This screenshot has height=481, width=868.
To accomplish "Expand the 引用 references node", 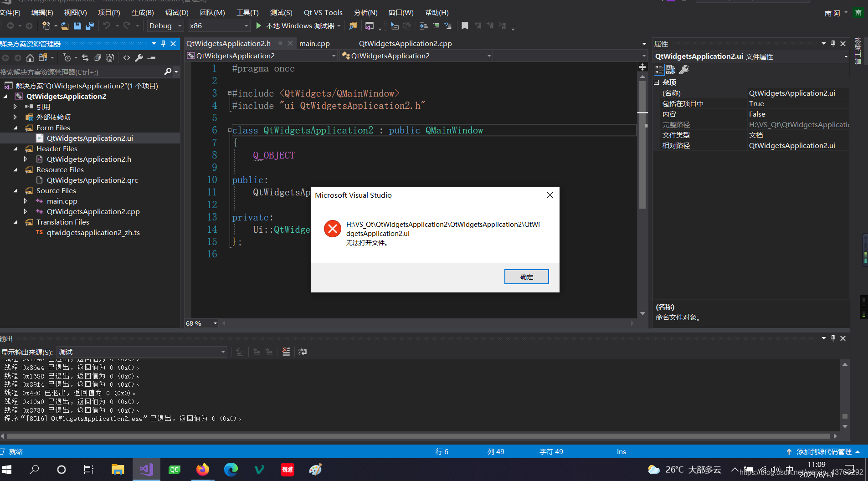I will tap(15, 107).
